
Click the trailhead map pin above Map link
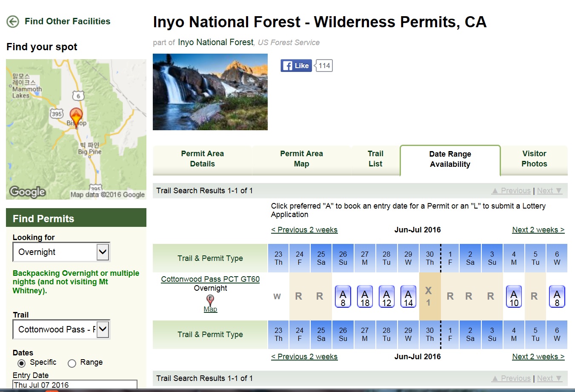pyautogui.click(x=210, y=300)
